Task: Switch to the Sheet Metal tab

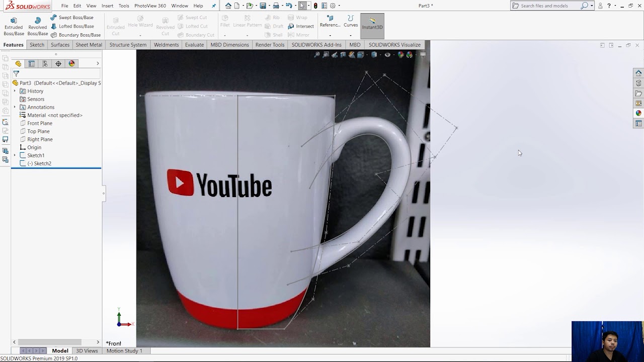Action: (89, 45)
